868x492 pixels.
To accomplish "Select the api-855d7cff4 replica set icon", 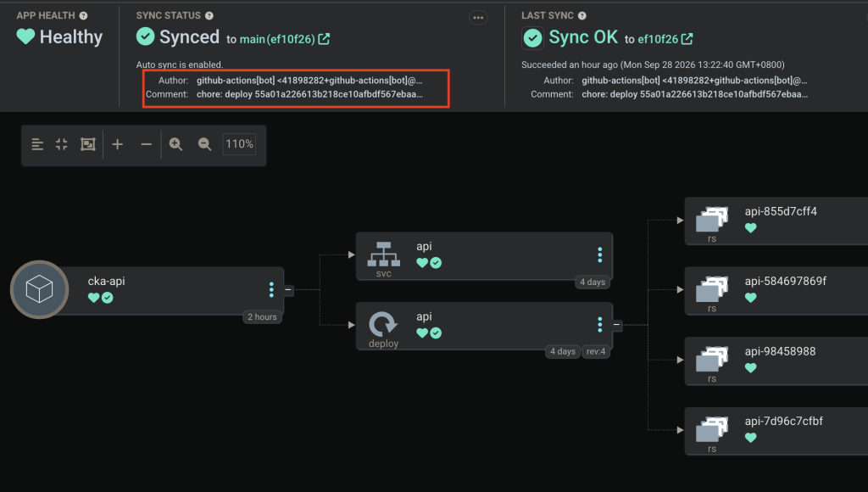I will (x=712, y=220).
